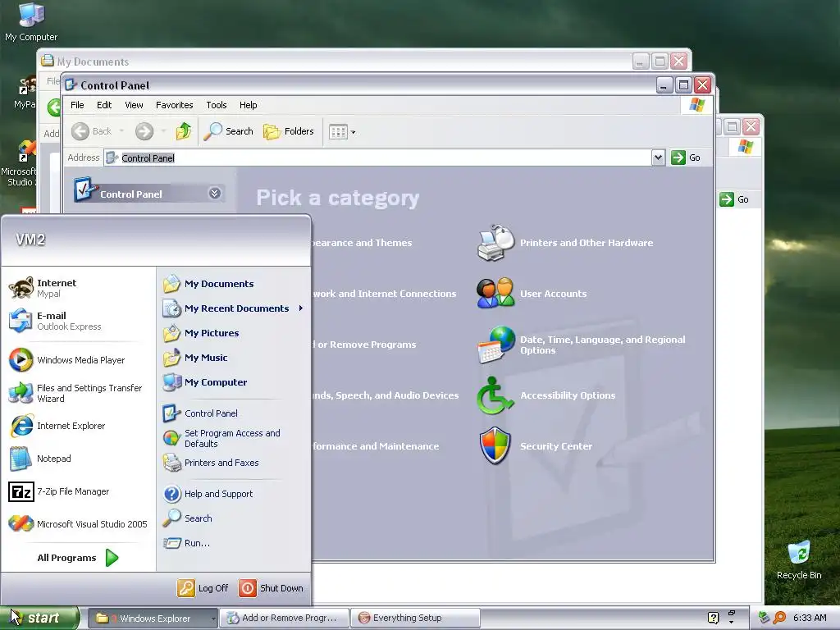This screenshot has height=630, width=840.
Task: Open the Address bar dropdown
Action: point(659,157)
